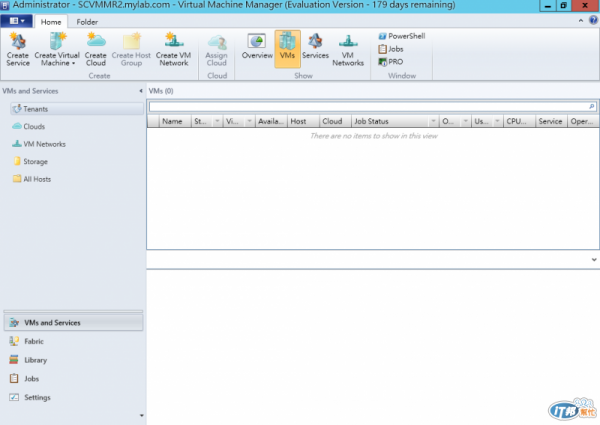This screenshot has height=425, width=600.
Task: Open the Us... column filter dropdown
Action: click(x=497, y=121)
